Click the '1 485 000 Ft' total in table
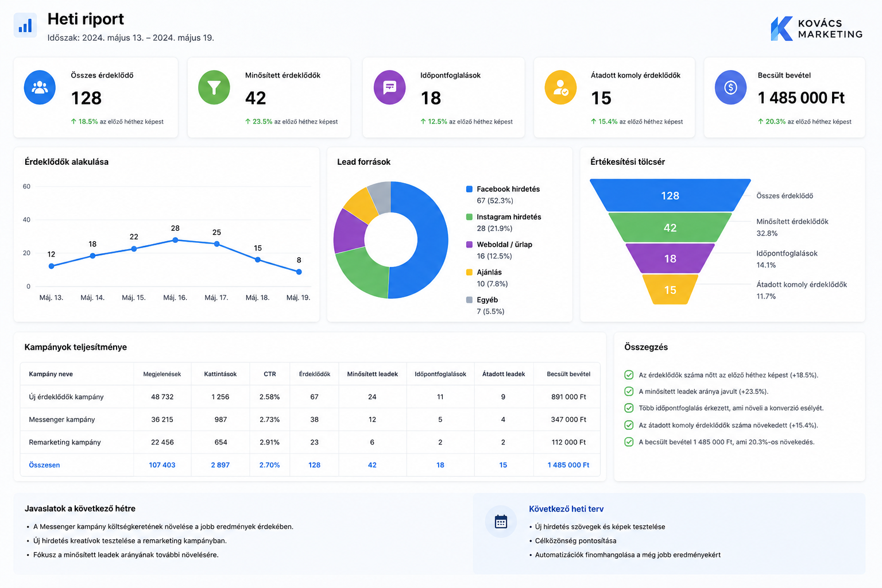Image resolution: width=882 pixels, height=588 pixels. [568, 465]
